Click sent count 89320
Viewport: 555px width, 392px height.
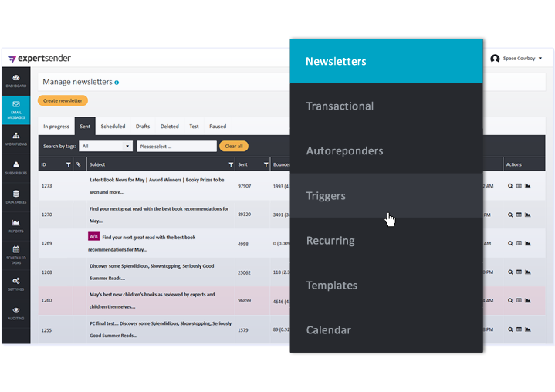point(244,215)
